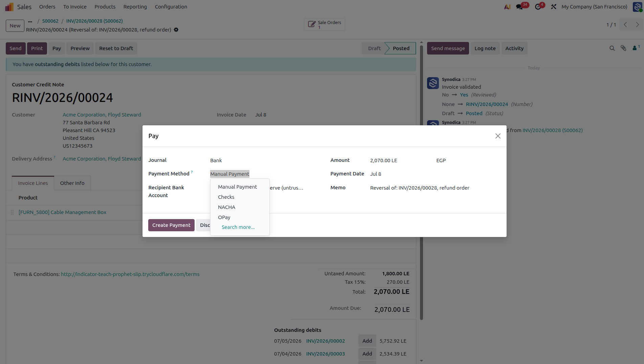Open outstanding debit INV/2026/00002 link
Image resolution: width=644 pixels, height=364 pixels.
tap(326, 341)
